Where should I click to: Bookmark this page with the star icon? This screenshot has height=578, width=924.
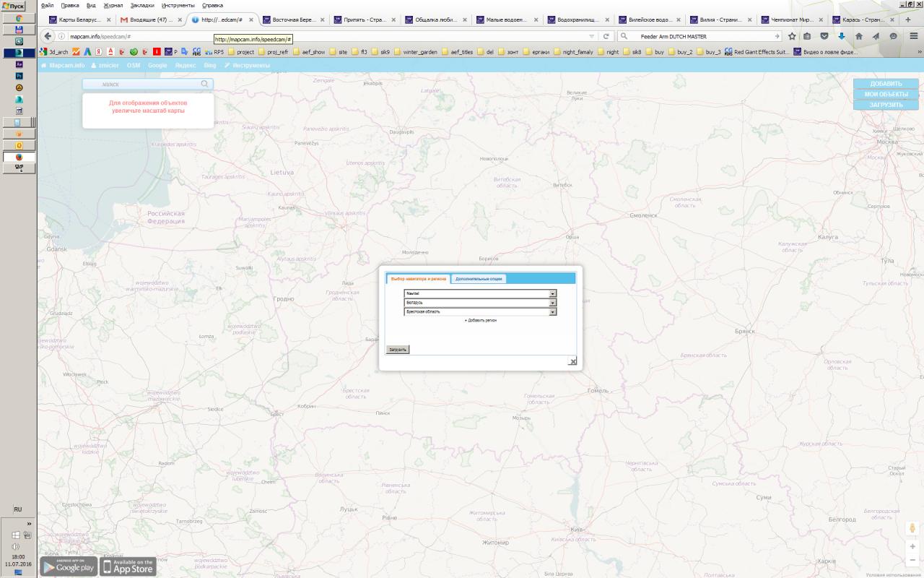click(x=792, y=36)
